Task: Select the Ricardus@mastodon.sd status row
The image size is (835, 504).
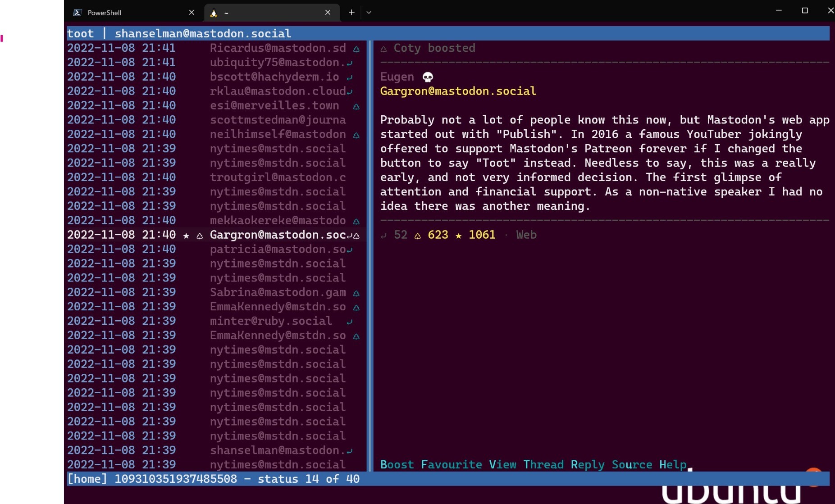Action: 214,48
